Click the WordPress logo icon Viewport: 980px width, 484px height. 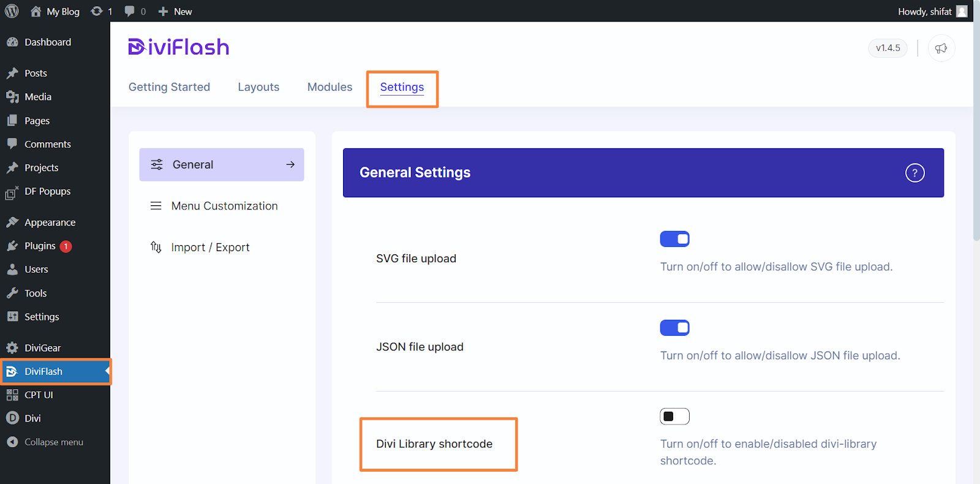(x=12, y=11)
